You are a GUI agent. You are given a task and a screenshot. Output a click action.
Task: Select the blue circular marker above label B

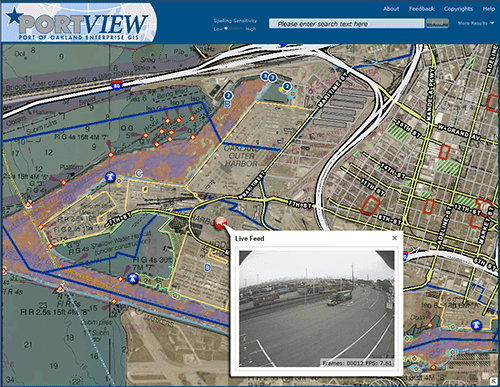tap(228, 96)
